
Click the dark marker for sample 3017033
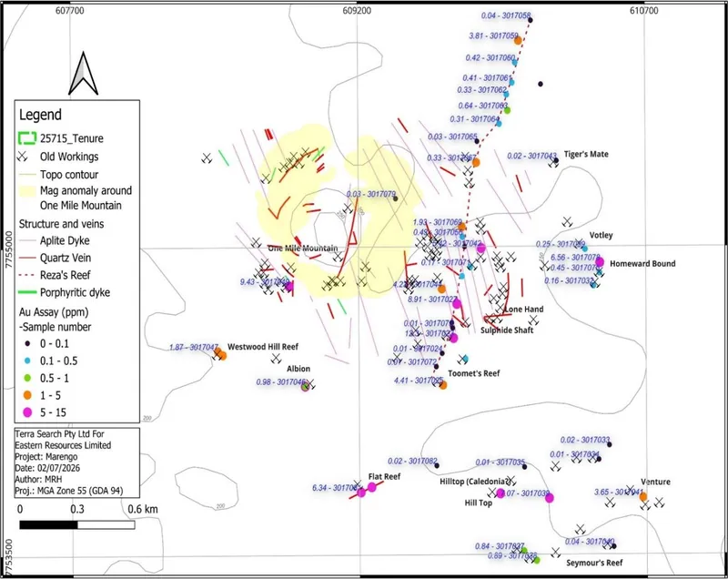click(609, 444)
